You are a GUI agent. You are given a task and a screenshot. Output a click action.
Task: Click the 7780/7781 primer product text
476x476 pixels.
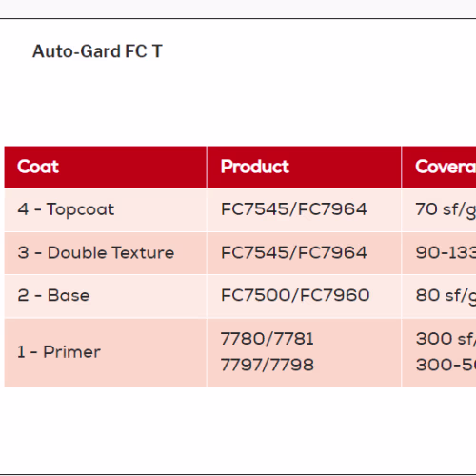click(268, 339)
